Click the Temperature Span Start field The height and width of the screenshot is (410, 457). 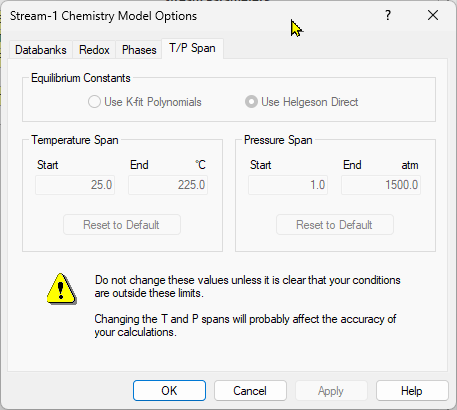pos(75,185)
